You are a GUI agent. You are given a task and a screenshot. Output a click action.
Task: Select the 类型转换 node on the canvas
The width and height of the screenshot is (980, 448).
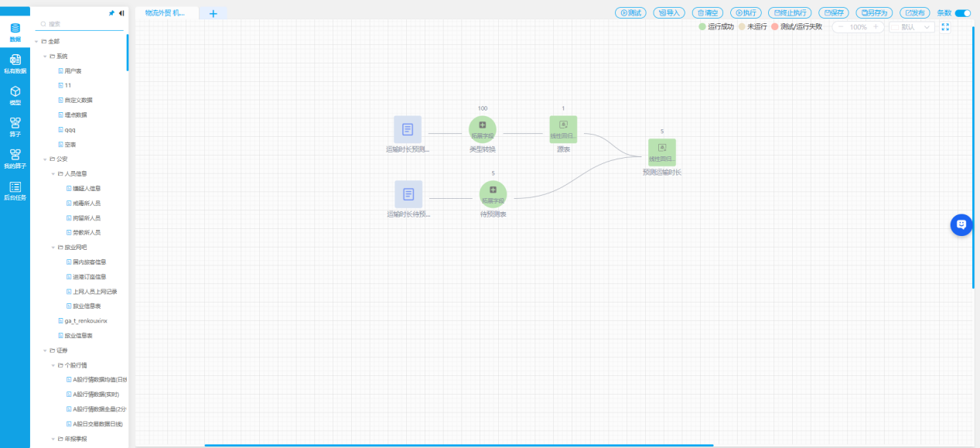482,128
